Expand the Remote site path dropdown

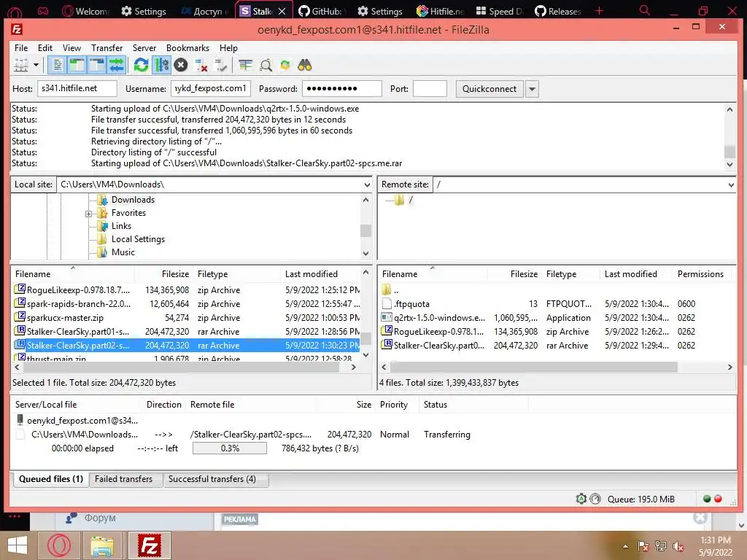click(731, 184)
